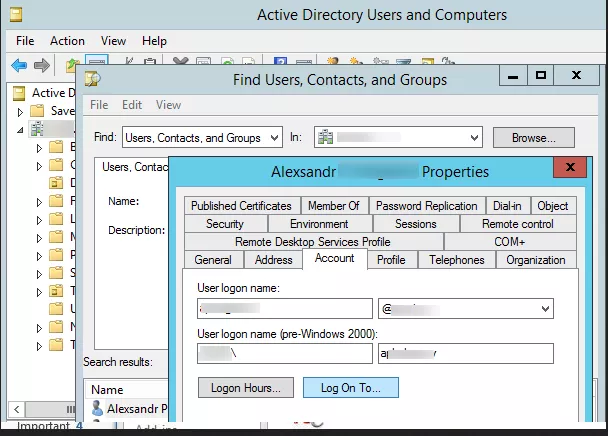Select the folder icon labeled B
The image size is (608, 436).
[x=56, y=147]
